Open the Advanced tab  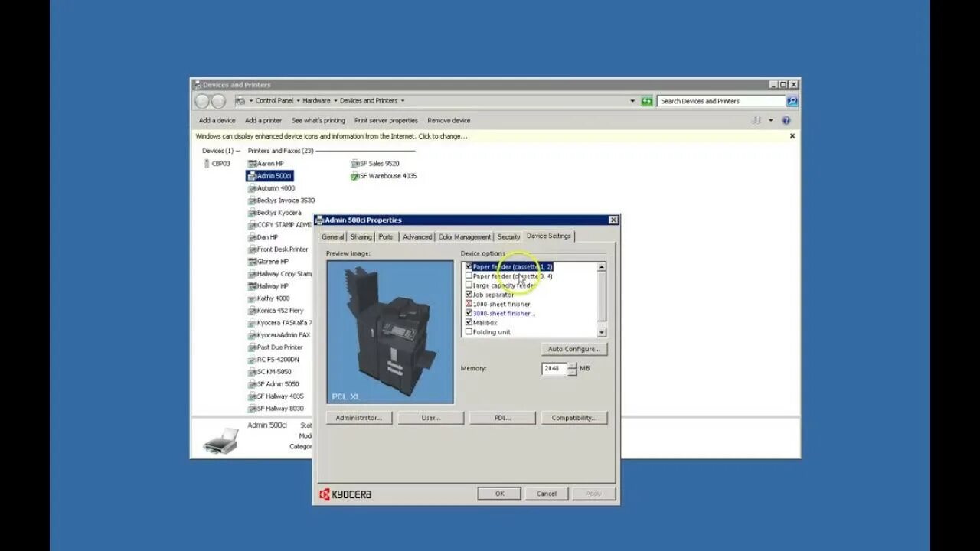[417, 237]
